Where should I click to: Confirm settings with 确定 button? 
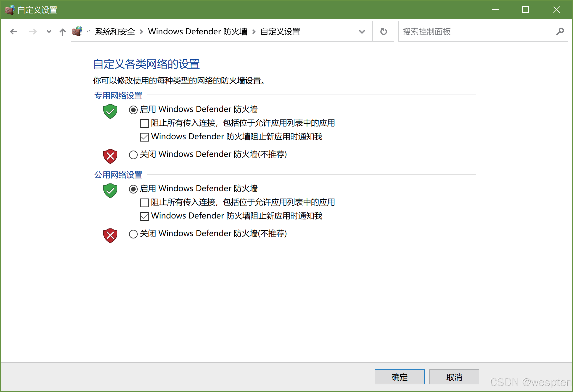coord(400,377)
